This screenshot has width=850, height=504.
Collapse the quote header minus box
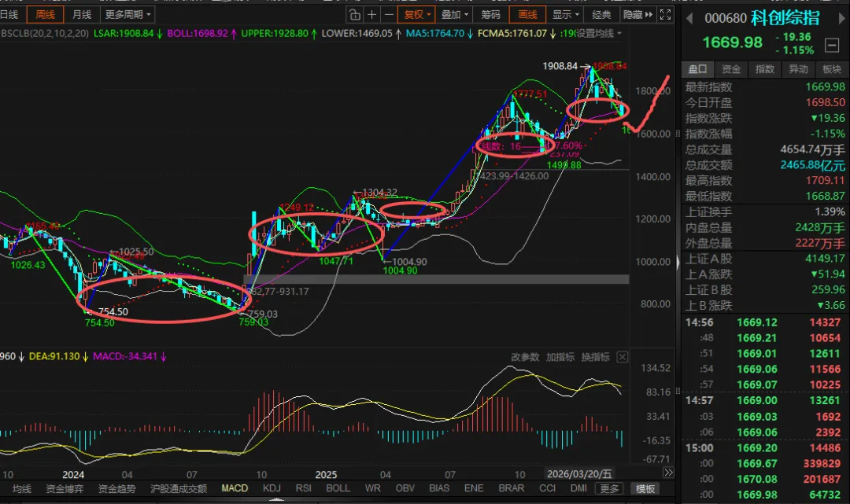[x=832, y=45]
